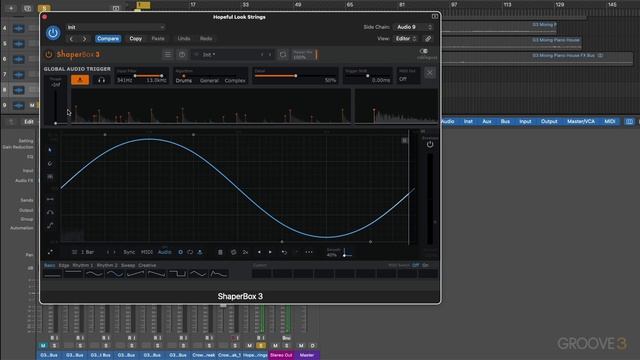The width and height of the screenshot is (640, 360).
Task: Toggle the switch above cableguys label
Action: [x=424, y=51]
